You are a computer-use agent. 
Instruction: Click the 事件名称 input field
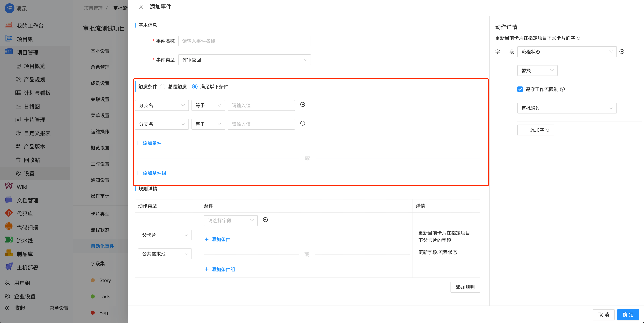(244, 41)
